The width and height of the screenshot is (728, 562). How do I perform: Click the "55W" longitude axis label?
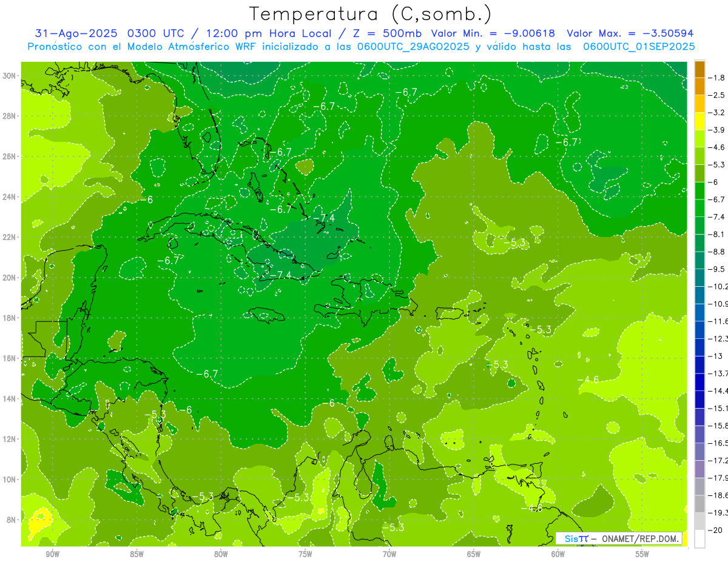642,554
